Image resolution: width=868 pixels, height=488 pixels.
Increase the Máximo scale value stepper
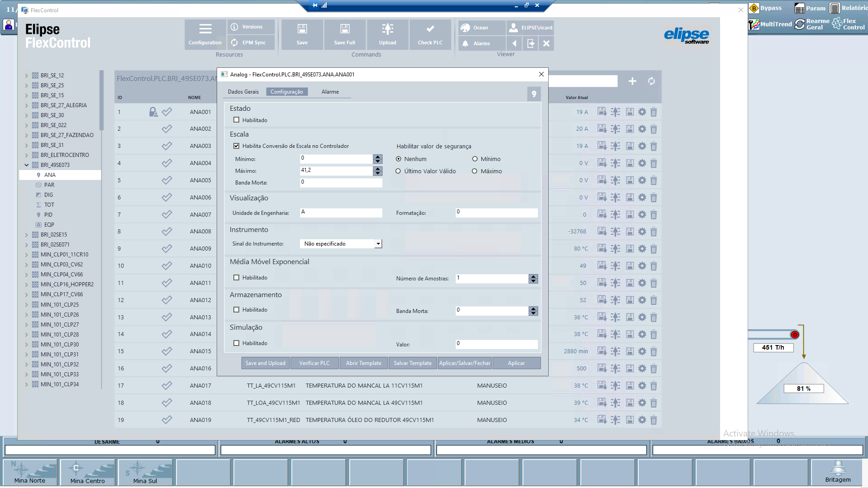coord(378,169)
